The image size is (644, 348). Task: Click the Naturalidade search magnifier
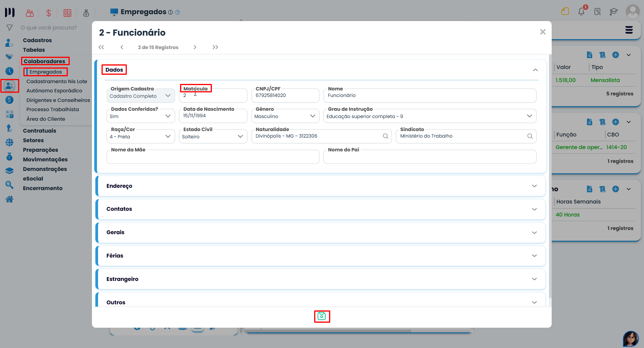pyautogui.click(x=385, y=136)
